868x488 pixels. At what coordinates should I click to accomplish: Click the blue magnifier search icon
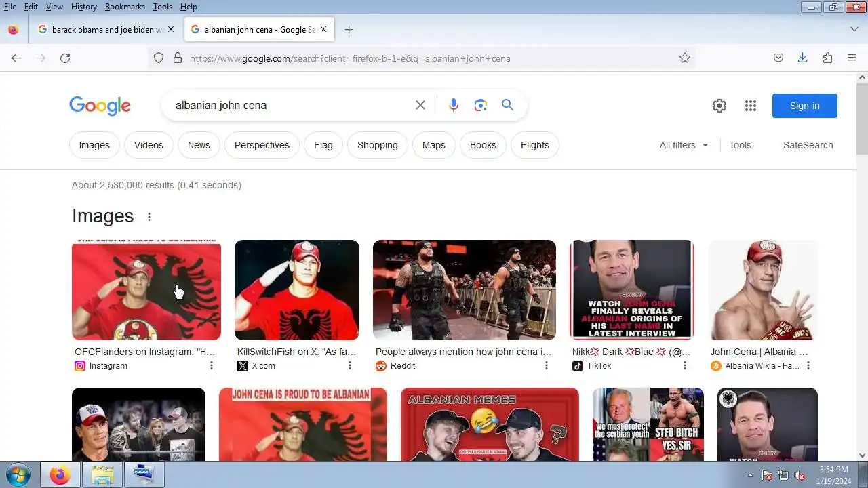[x=507, y=105]
